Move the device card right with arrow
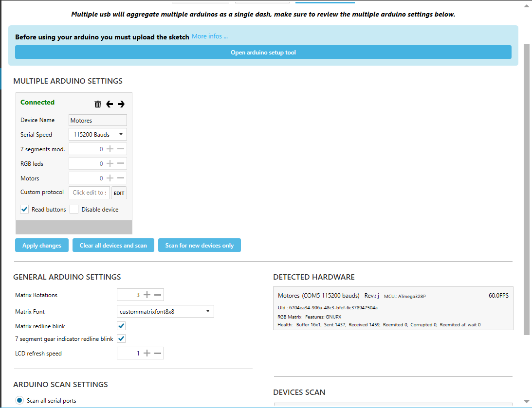 [121, 104]
